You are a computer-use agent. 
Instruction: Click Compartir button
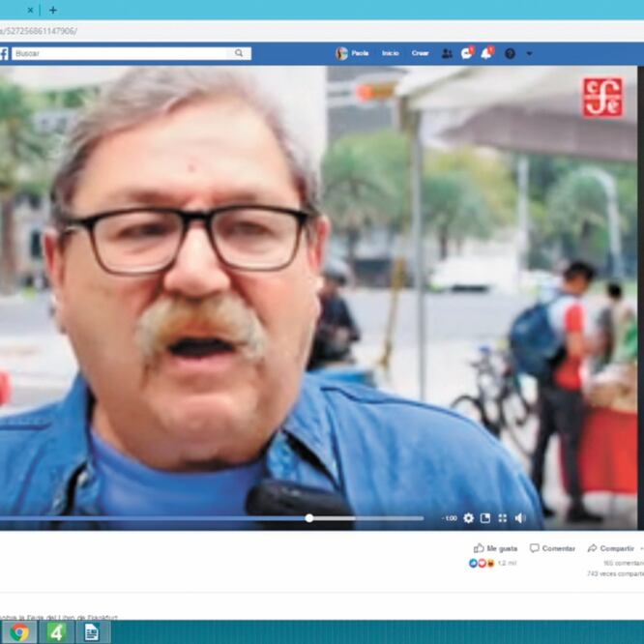[611, 548]
